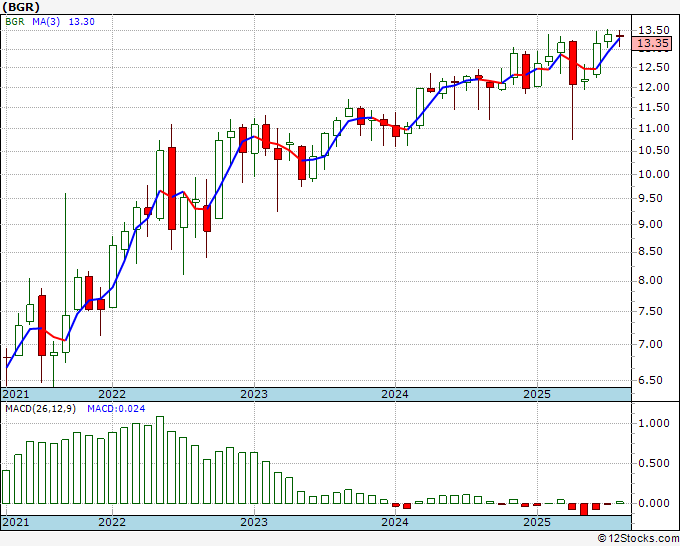680x546 pixels.
Task: Click the 13.30 moving average value
Action: tap(82, 22)
